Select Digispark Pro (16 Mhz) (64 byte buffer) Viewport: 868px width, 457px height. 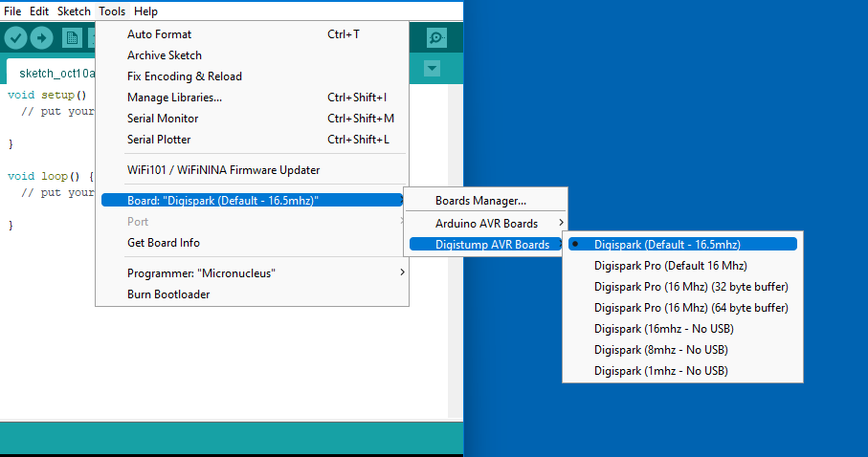(x=682, y=308)
